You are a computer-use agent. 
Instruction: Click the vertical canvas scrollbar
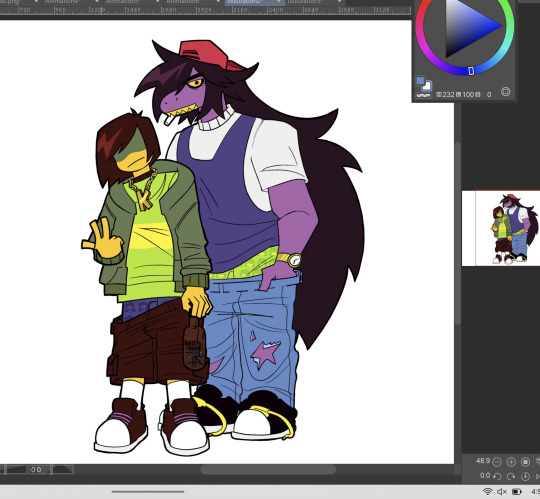click(x=458, y=232)
